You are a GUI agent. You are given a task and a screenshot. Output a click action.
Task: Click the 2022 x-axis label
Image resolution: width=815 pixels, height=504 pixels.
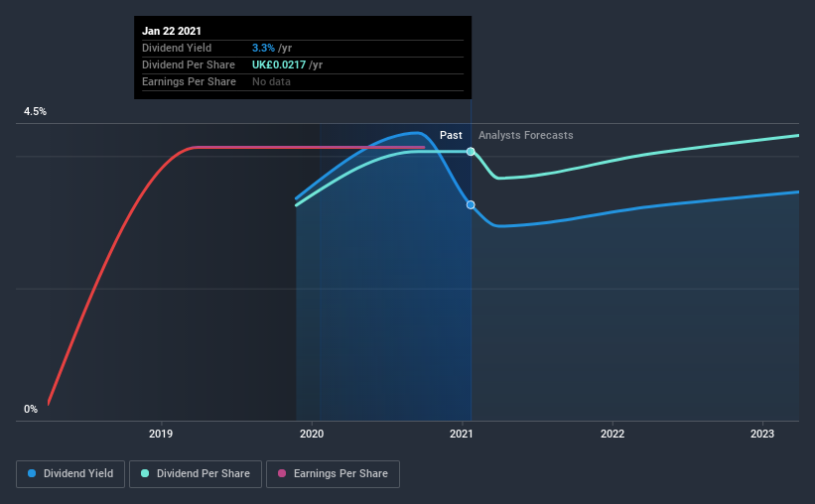pos(612,434)
